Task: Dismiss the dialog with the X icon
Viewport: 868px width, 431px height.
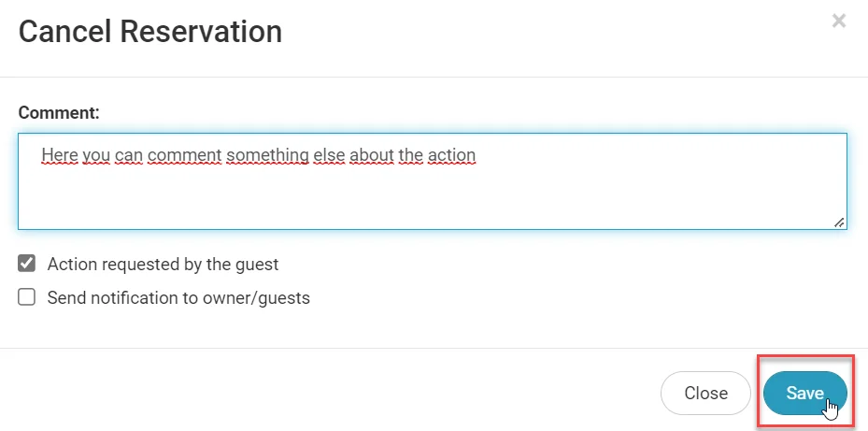Action: pos(839,21)
